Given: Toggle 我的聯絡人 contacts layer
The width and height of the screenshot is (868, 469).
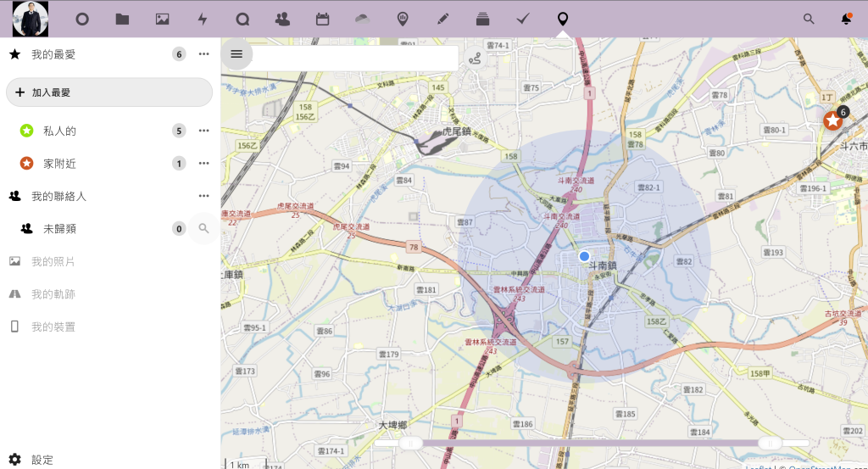Looking at the screenshot, I should click(58, 196).
